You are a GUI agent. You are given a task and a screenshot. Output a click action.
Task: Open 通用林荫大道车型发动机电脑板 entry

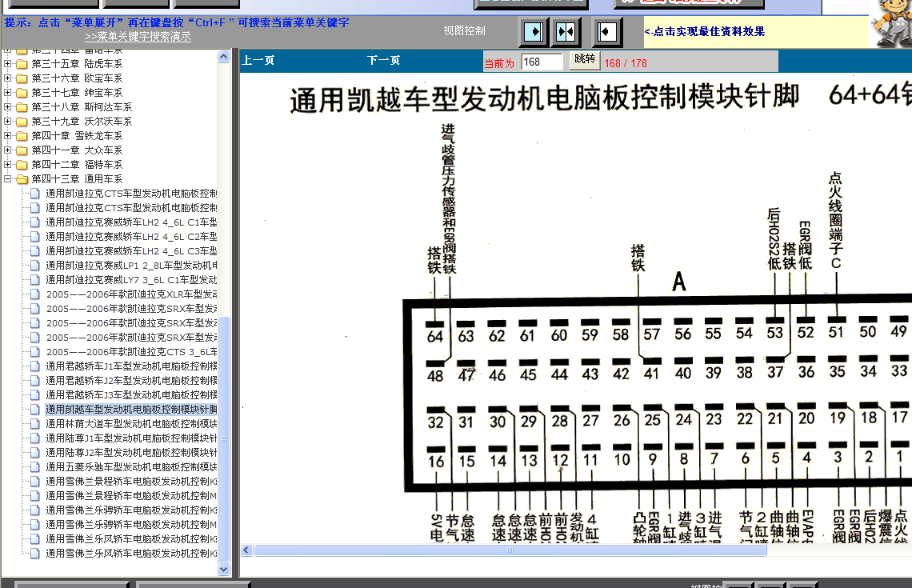131,424
